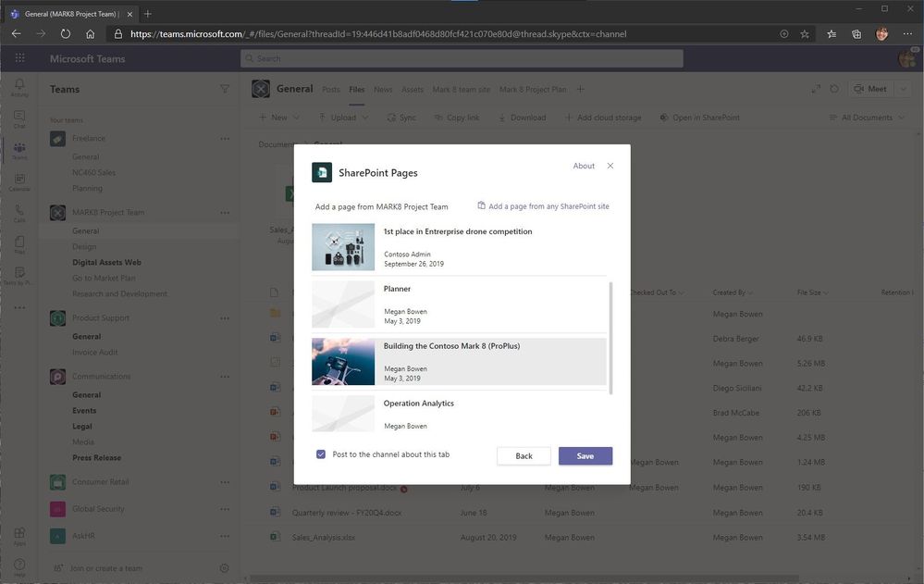Click the Save button in the dialog
Viewport: 924px width, 584px height.
(585, 456)
